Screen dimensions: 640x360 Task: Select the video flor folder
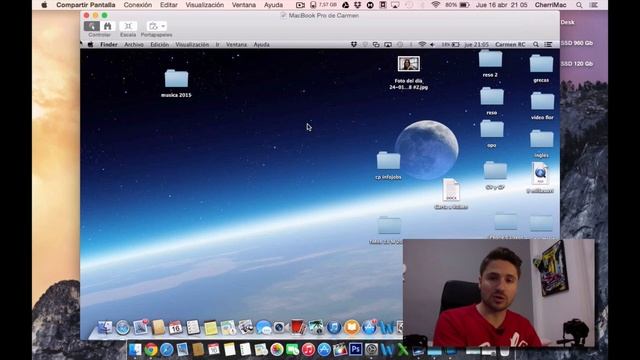click(542, 106)
